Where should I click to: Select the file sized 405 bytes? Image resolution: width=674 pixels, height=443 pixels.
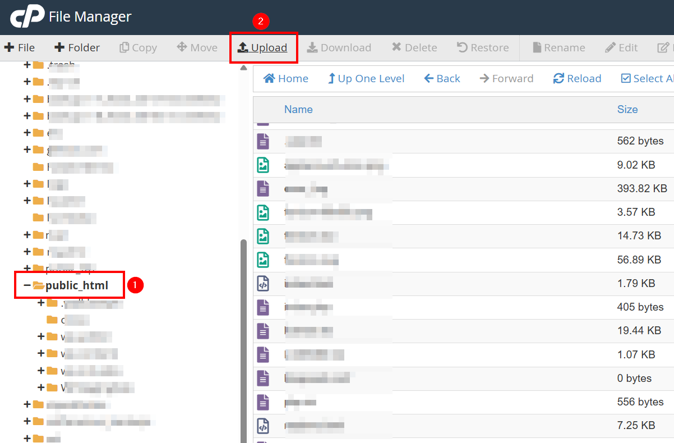[x=463, y=307]
